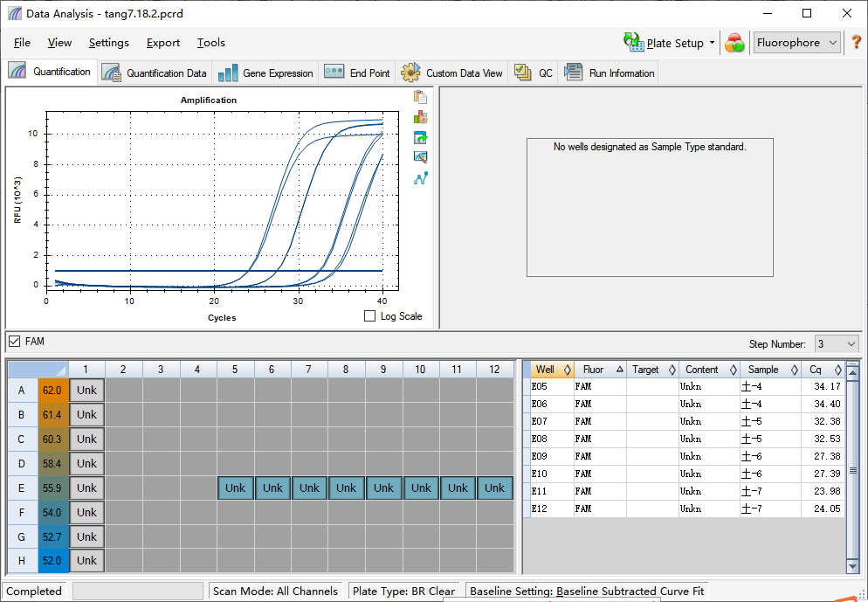Click the results table scroll down arrow
This screenshot has width=868, height=602.
pyautogui.click(x=852, y=566)
